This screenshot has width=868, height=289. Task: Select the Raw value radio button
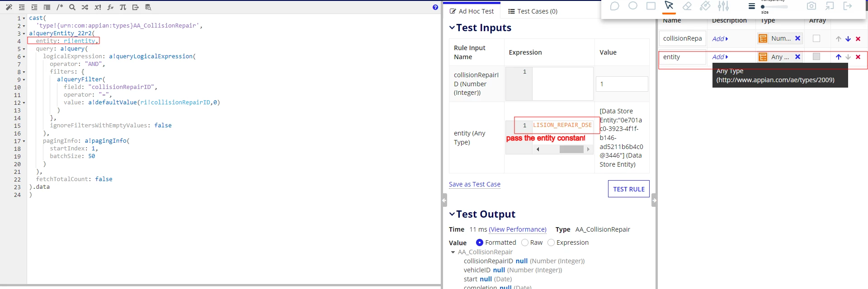(525, 242)
